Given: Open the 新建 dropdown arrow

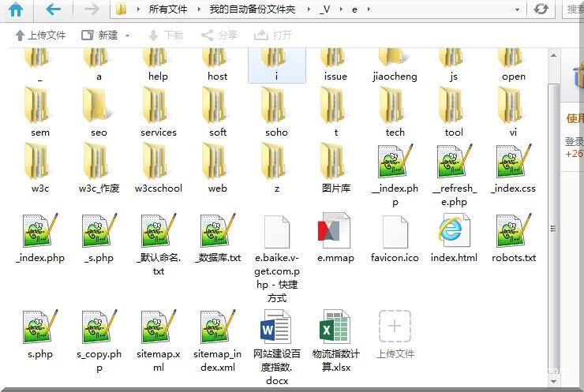Looking at the screenshot, I should click(x=127, y=35).
